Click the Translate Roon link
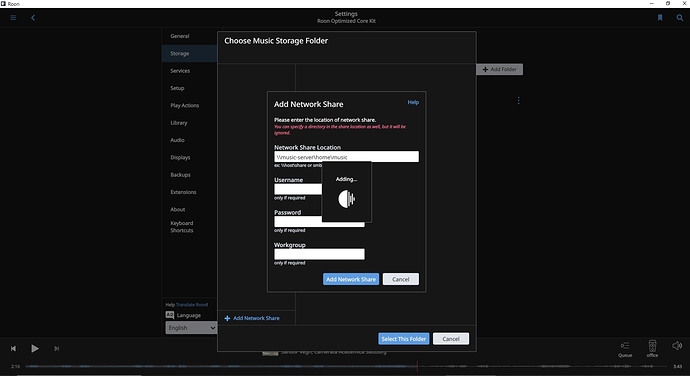 click(x=192, y=305)
